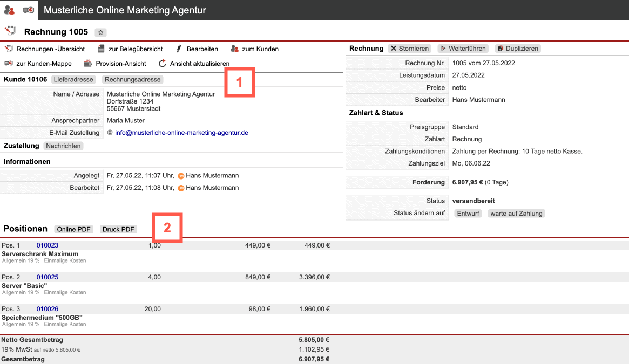Screen dimensions: 629x364
Task: Open Rechnungen-Übersicht
Action: coord(43,49)
